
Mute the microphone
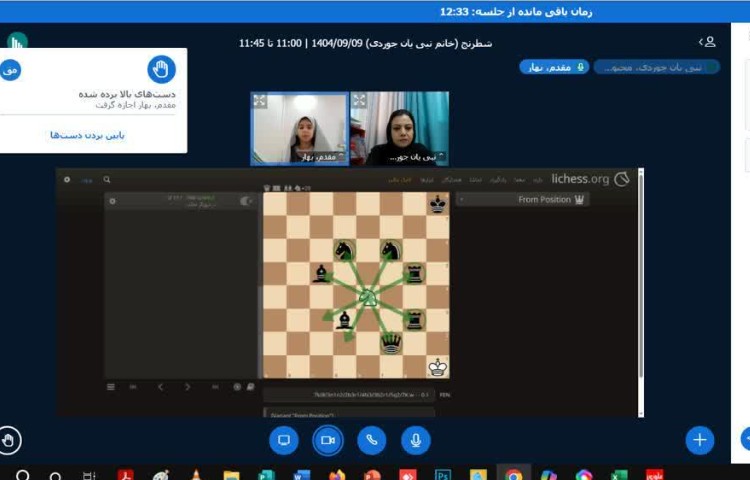416,440
